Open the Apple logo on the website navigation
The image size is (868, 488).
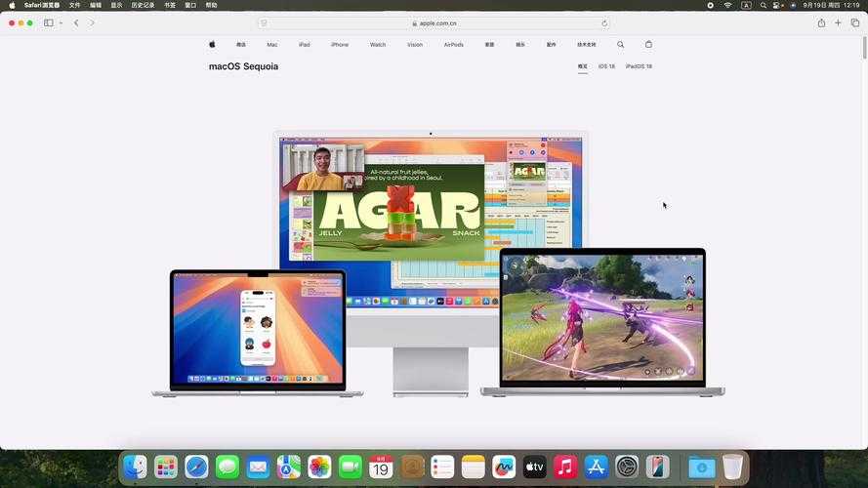tap(212, 44)
